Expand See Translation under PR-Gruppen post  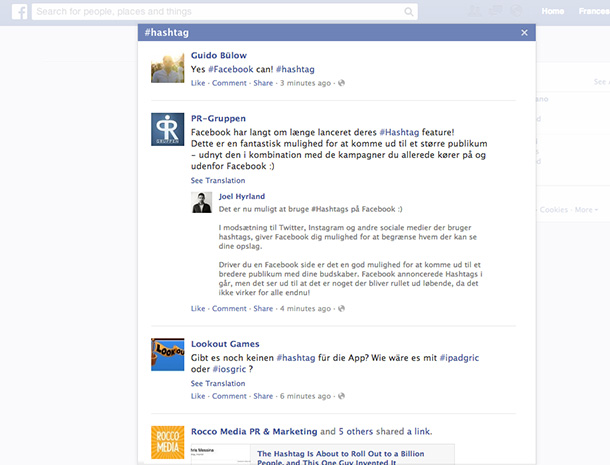(x=218, y=181)
